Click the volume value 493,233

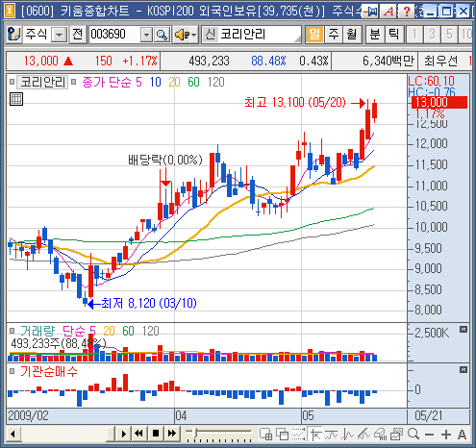[209, 61]
